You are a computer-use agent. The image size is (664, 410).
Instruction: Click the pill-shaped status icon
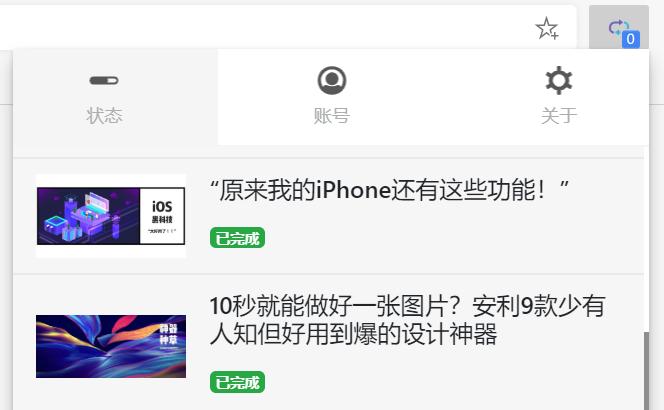click(104, 80)
